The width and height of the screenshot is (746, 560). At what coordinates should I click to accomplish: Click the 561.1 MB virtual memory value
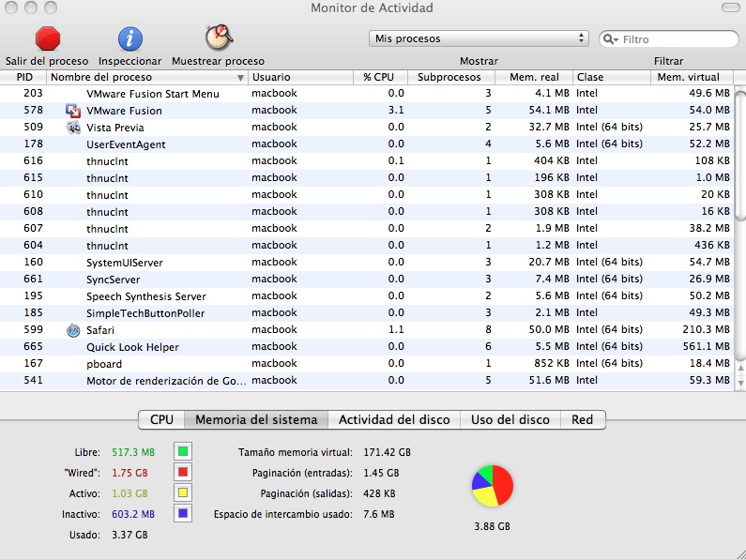pyautogui.click(x=706, y=346)
